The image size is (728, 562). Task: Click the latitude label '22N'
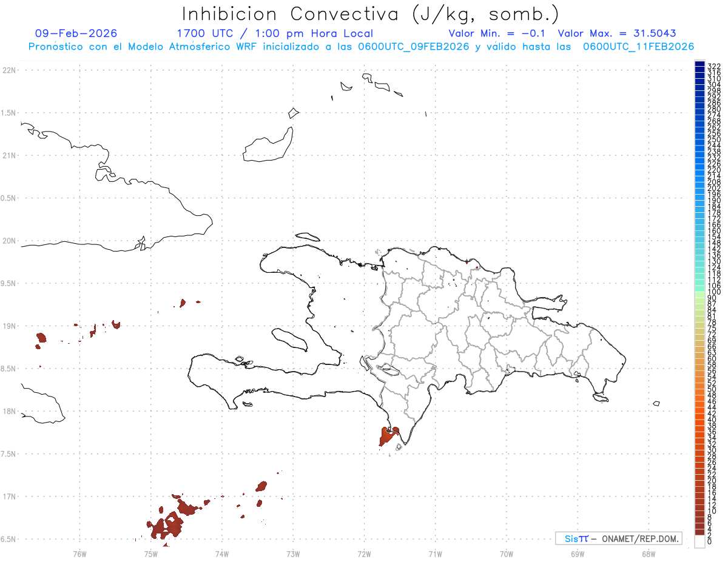[8, 70]
